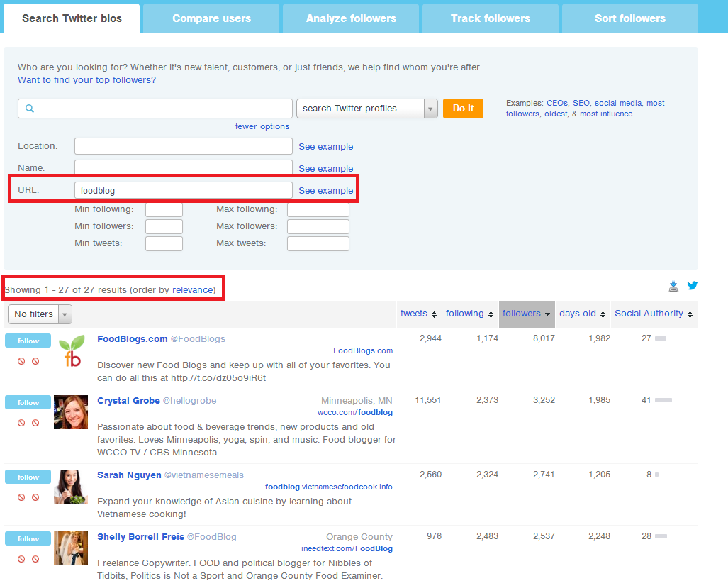Click right block icon in Sarah Nguyen row
The image size is (728, 581).
(x=35, y=497)
